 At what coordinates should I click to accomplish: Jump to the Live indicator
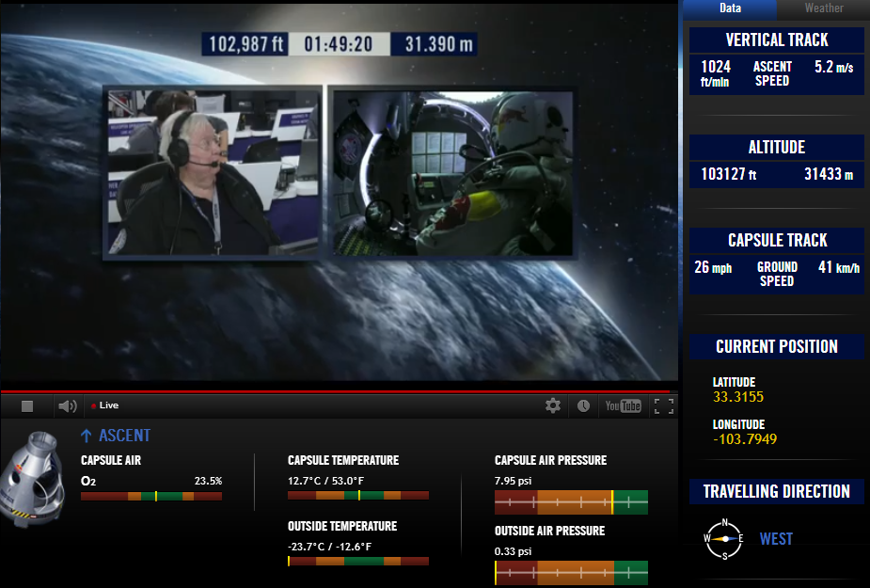(104, 405)
